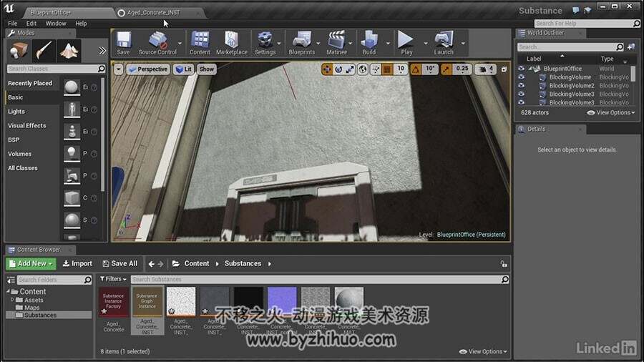This screenshot has height=362, width=644.
Task: Toggle Content Browser lock icon
Action: pyautogui.click(x=504, y=263)
